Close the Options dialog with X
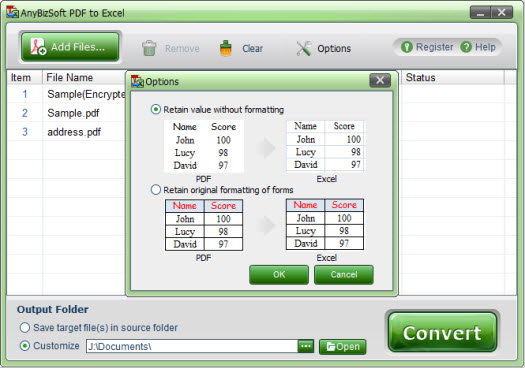 (380, 80)
